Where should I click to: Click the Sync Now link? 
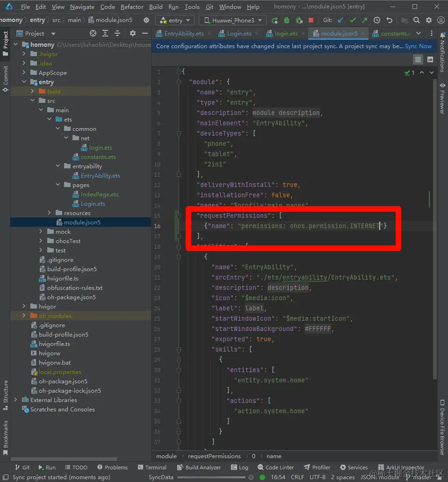[418, 46]
